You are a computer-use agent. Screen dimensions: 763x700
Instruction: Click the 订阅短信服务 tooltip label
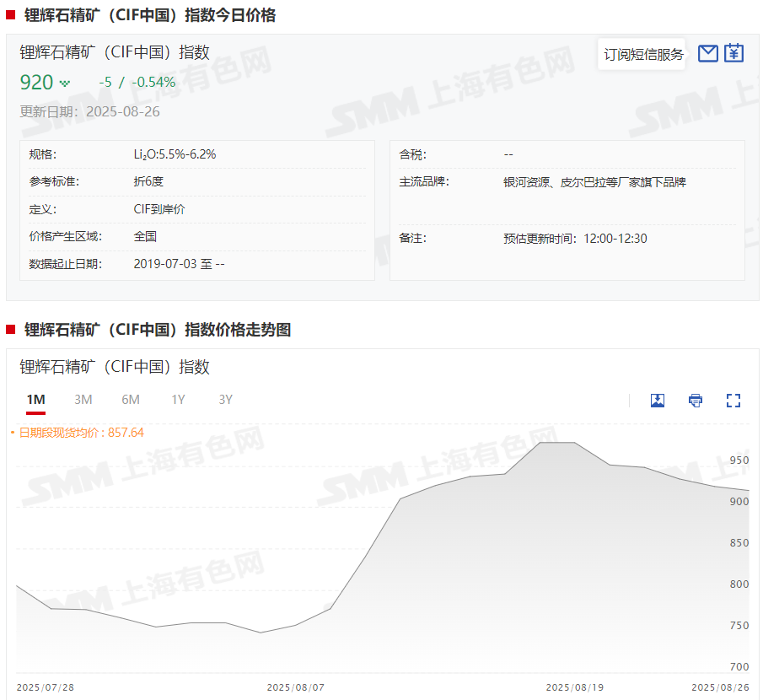(643, 55)
